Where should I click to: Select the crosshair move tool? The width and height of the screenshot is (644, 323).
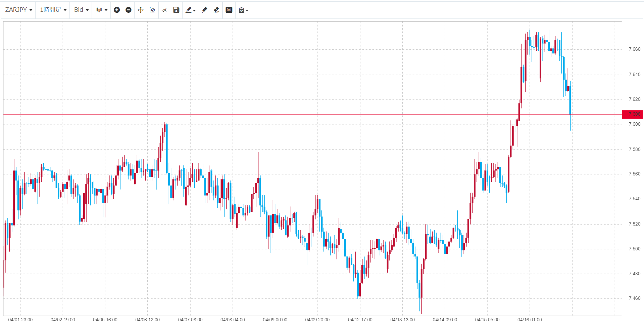tap(141, 10)
